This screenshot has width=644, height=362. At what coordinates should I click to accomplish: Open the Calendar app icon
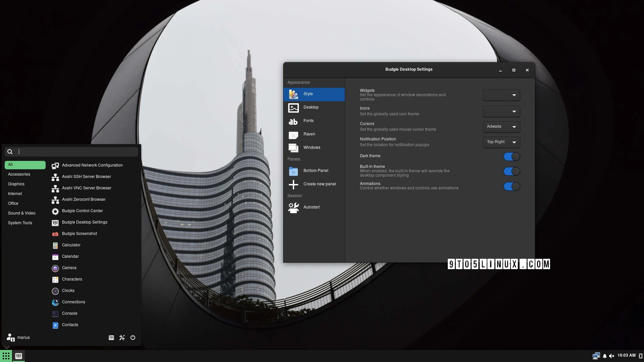[55, 256]
